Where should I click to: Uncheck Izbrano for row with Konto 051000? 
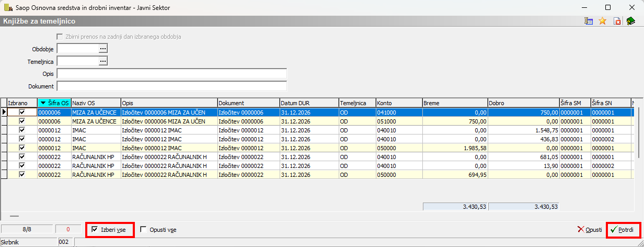pos(22,121)
